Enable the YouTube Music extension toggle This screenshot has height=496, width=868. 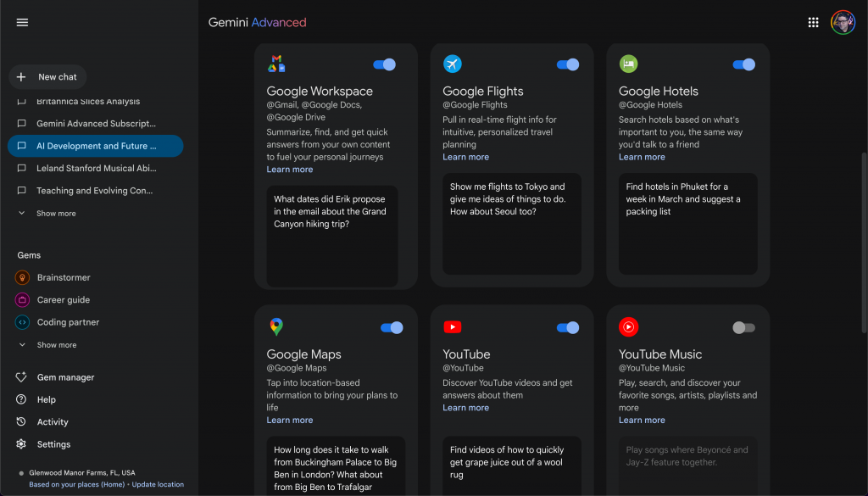(x=743, y=327)
